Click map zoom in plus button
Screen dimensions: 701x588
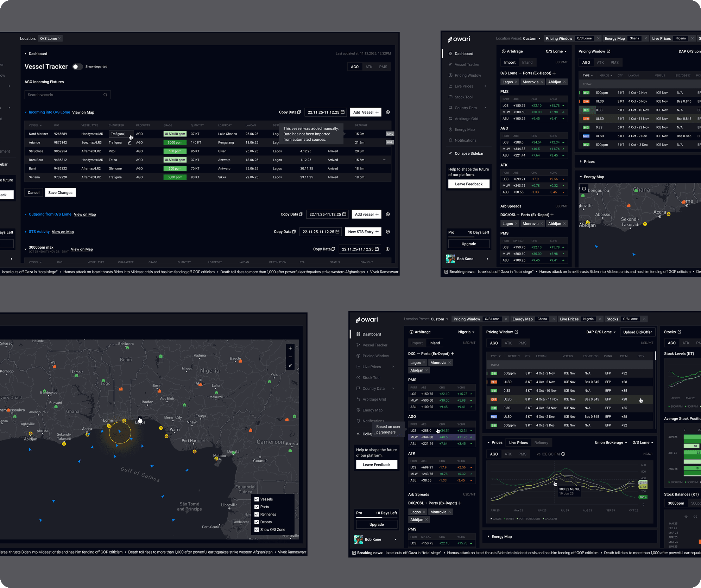(290, 348)
